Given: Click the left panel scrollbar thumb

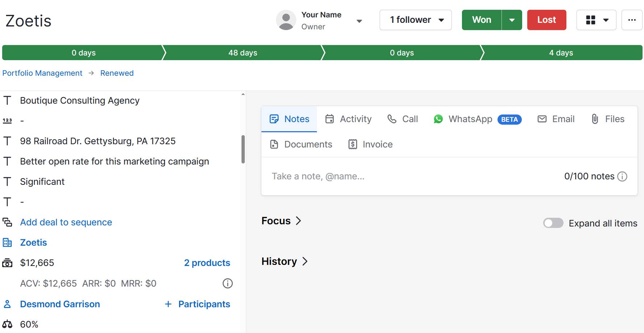Looking at the screenshot, I should tap(243, 149).
